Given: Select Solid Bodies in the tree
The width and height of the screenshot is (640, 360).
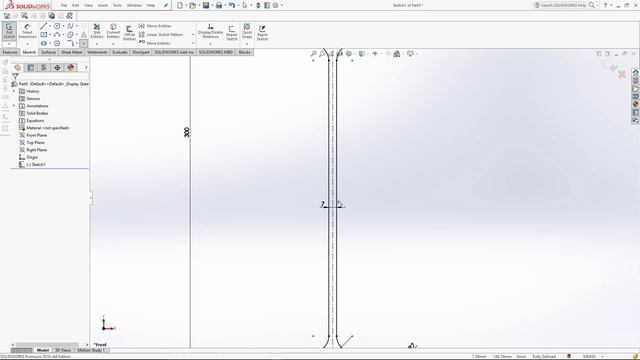Looking at the screenshot, I should pyautogui.click(x=37, y=113).
